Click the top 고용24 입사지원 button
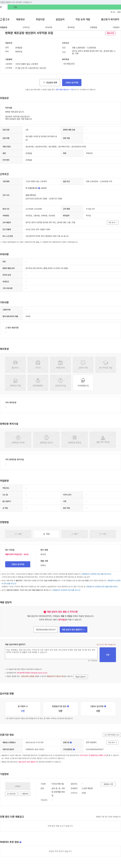The height and width of the screenshot is (868, 121). [72, 83]
